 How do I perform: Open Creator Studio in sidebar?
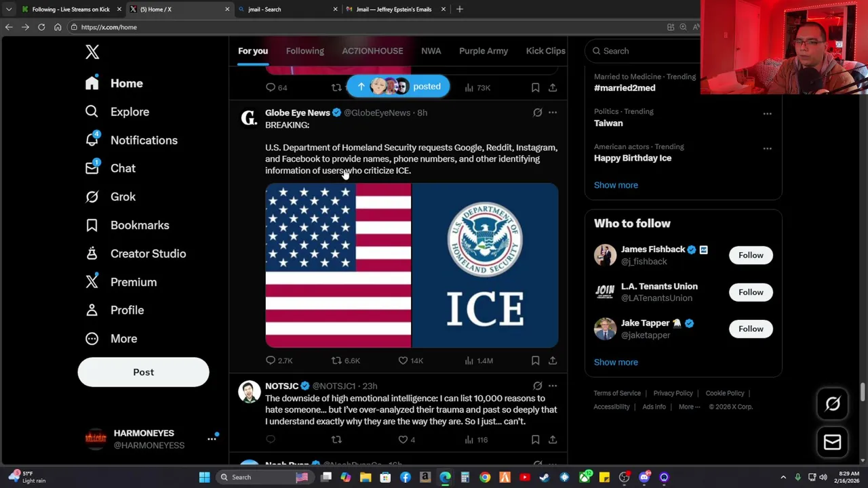pyautogui.click(x=136, y=253)
